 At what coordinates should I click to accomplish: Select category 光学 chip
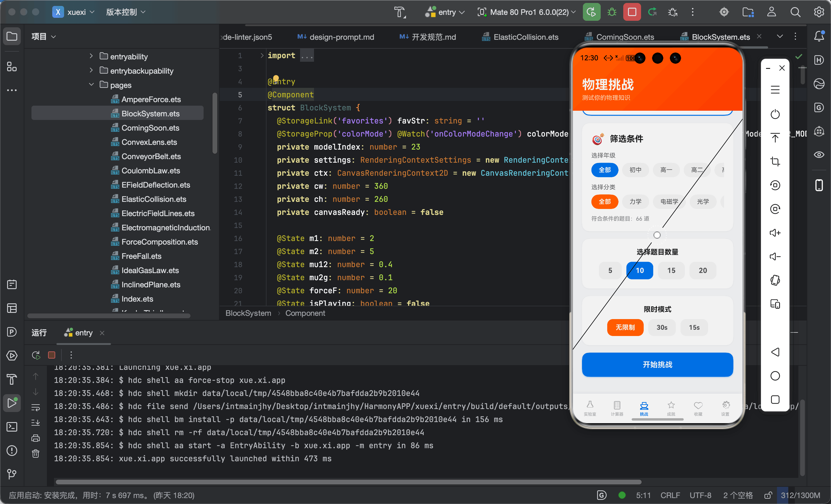(x=702, y=202)
